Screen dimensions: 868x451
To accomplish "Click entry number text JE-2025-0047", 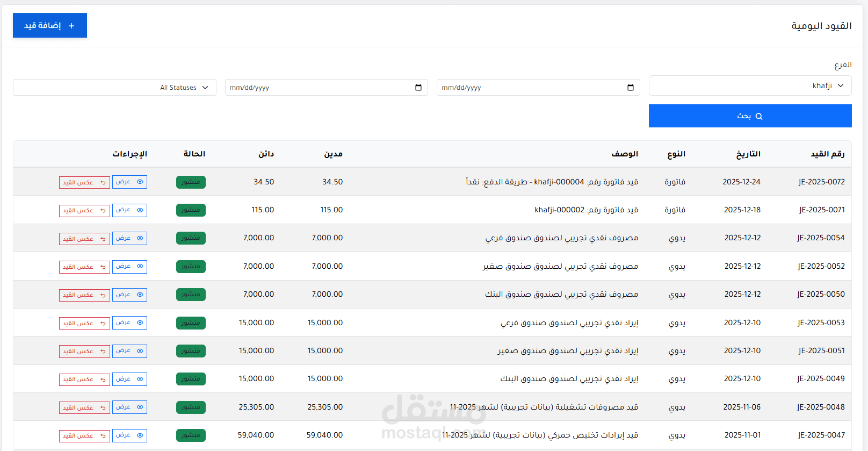I will [821, 435].
